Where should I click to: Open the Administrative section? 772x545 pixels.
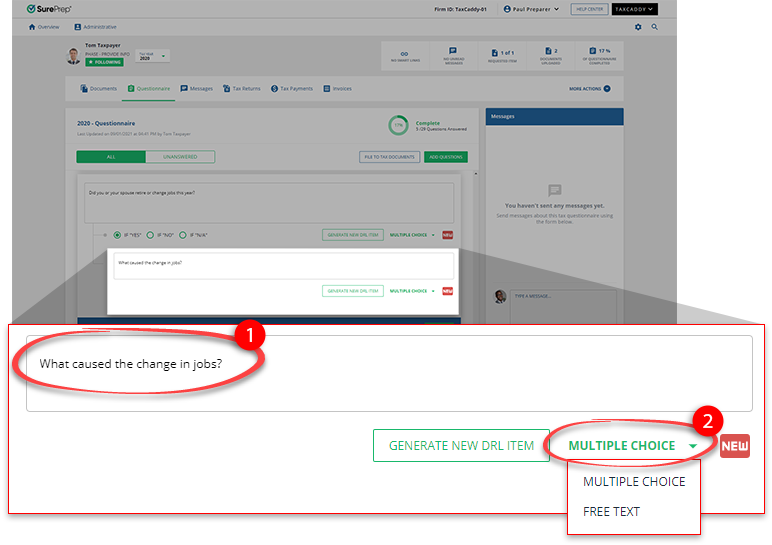click(96, 27)
